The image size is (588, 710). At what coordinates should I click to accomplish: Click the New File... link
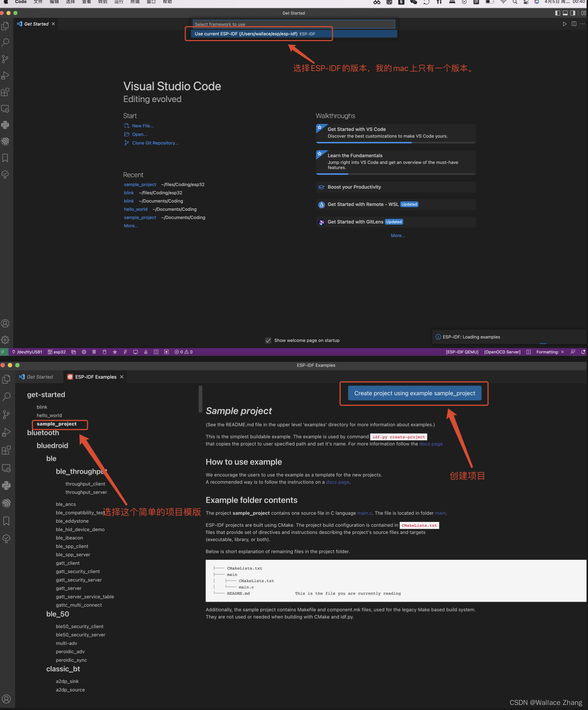pos(143,126)
